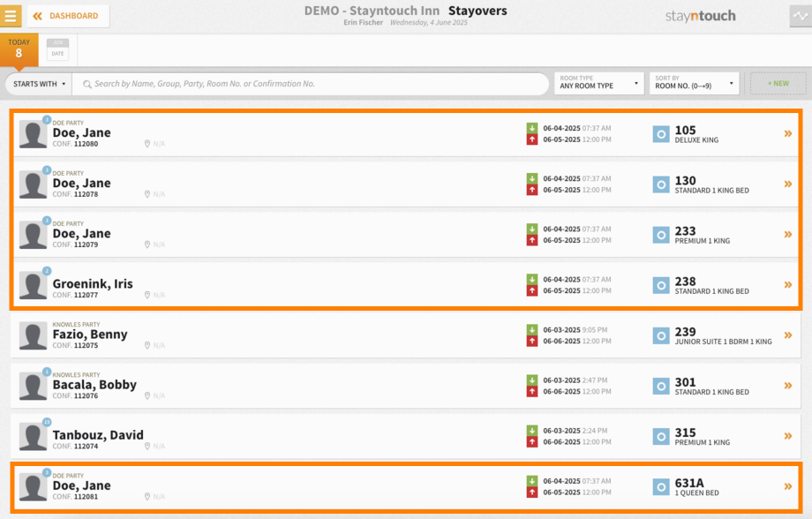Click guest avatar for Bacala, Bobby
This screenshot has height=519, width=812.
pyautogui.click(x=34, y=386)
